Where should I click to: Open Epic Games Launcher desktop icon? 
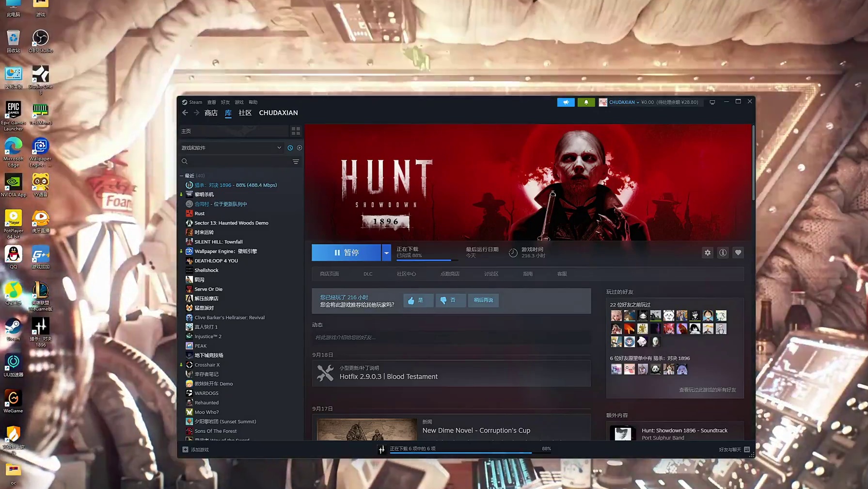tap(13, 116)
